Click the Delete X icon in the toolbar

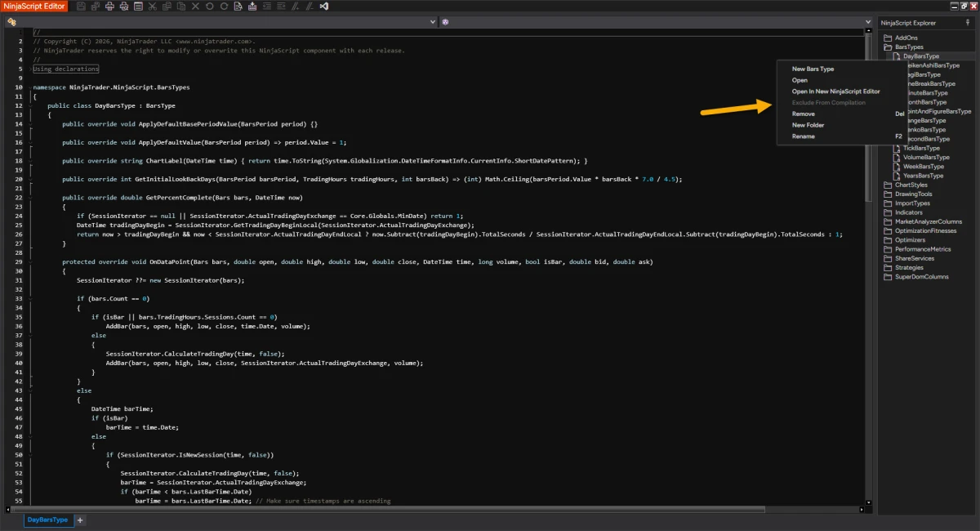[195, 6]
